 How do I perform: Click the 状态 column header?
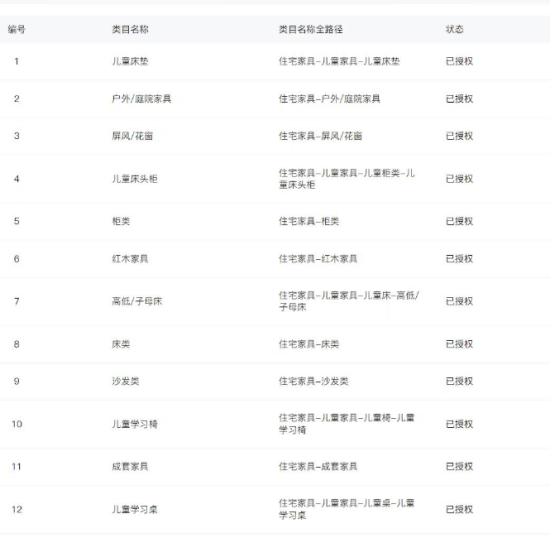point(455,29)
